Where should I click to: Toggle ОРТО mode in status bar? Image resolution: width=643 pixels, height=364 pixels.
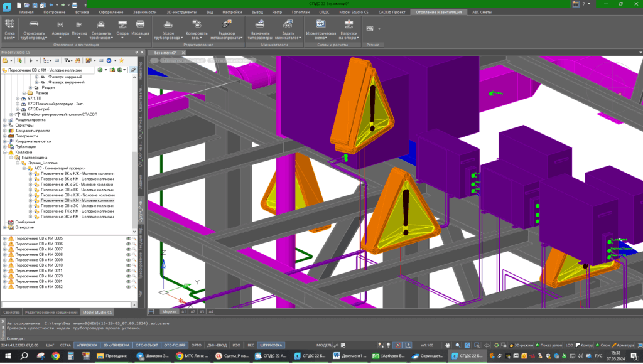(196, 345)
